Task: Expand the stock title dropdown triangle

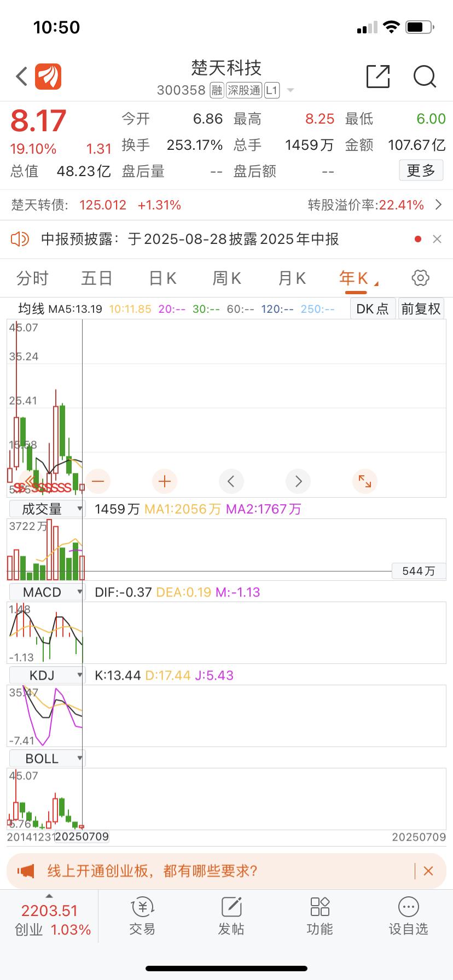Action: [x=291, y=90]
